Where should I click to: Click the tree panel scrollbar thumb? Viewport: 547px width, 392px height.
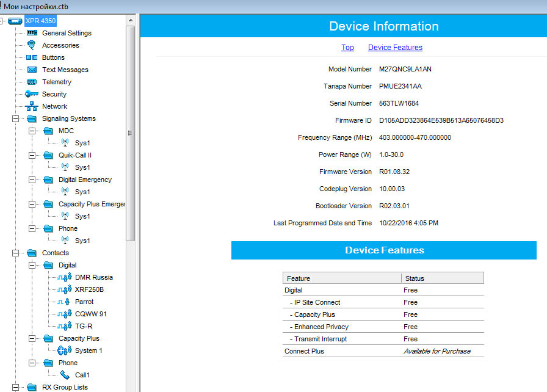click(131, 133)
